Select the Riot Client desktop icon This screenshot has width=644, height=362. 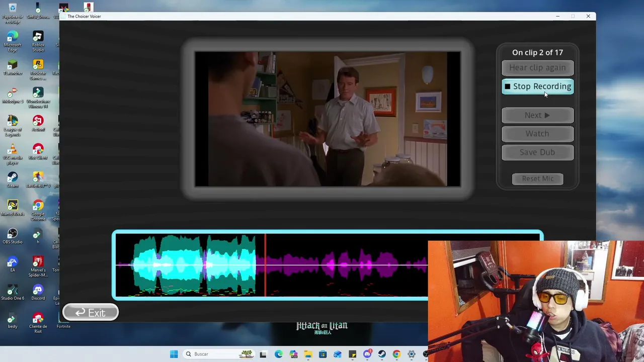coord(38,152)
